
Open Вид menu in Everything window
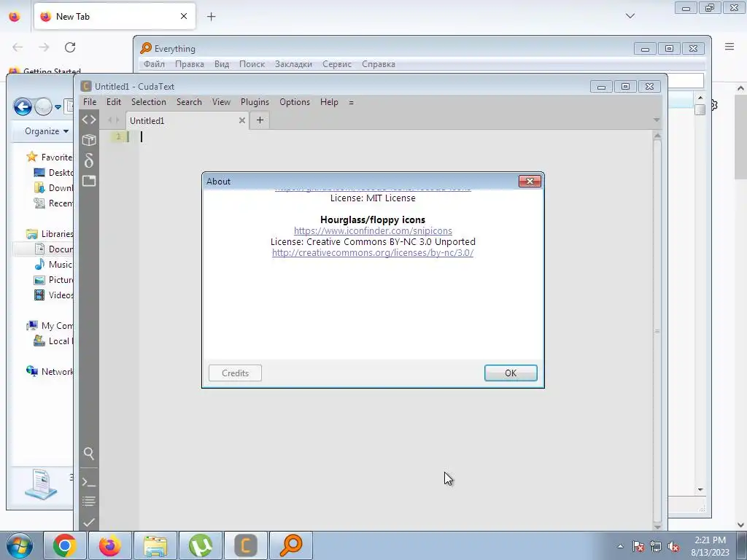tap(222, 64)
